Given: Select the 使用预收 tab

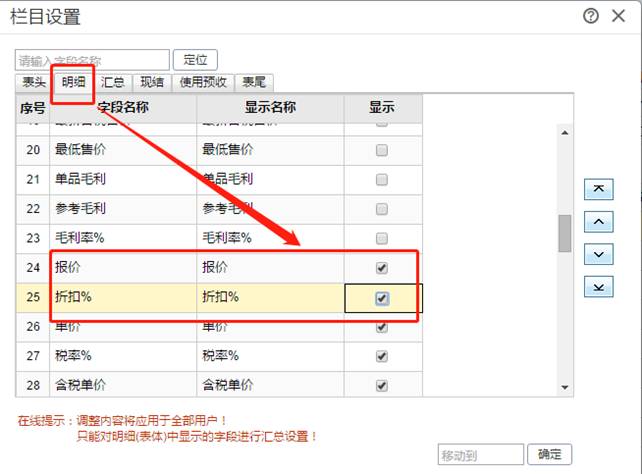Looking at the screenshot, I should [203, 83].
